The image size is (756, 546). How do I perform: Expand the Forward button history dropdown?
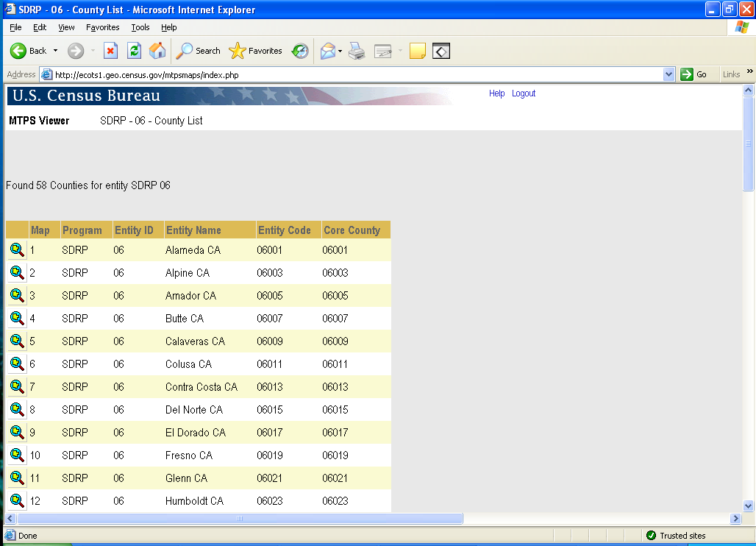tap(93, 51)
